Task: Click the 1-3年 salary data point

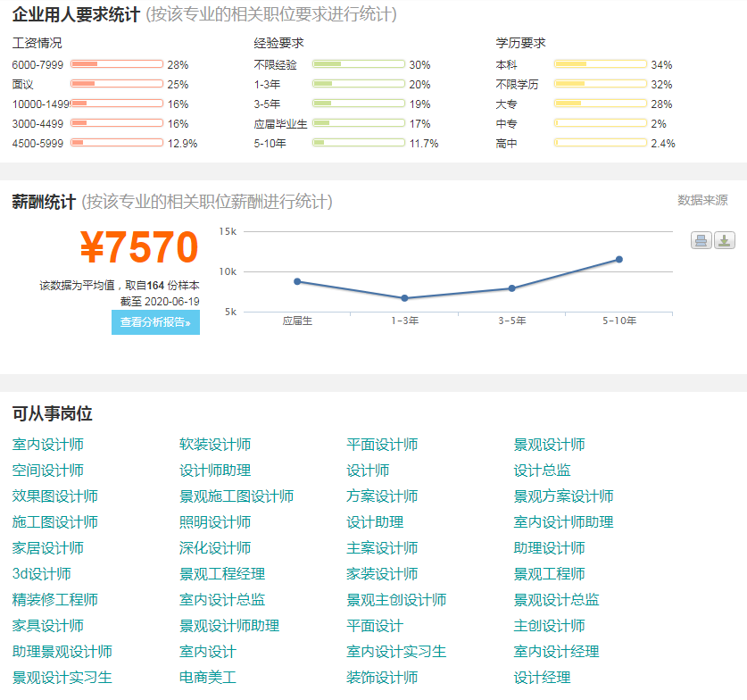Action: point(404,298)
